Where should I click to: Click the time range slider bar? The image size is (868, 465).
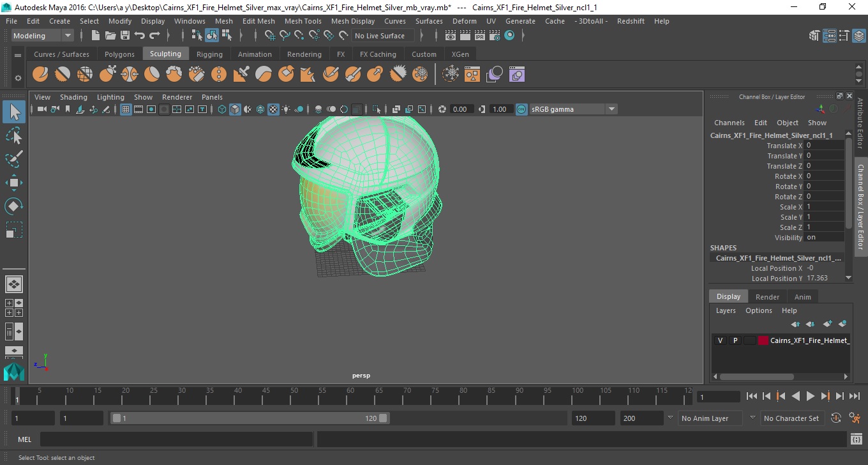250,418
